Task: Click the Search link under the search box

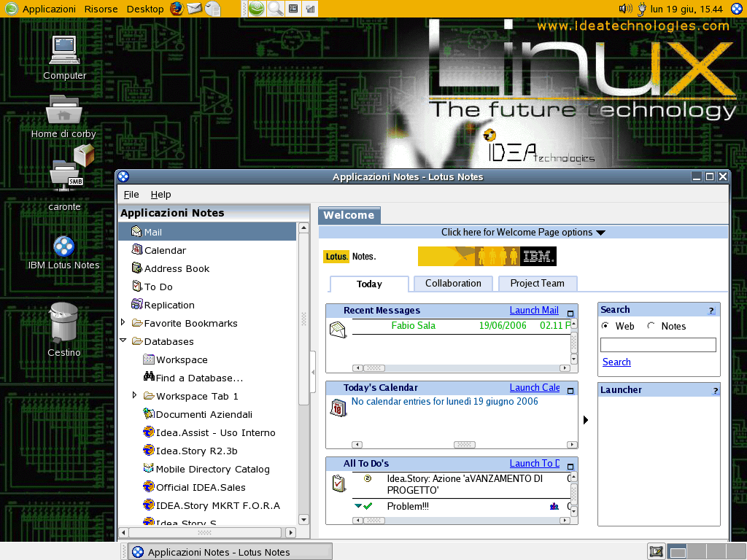Action: coord(616,362)
